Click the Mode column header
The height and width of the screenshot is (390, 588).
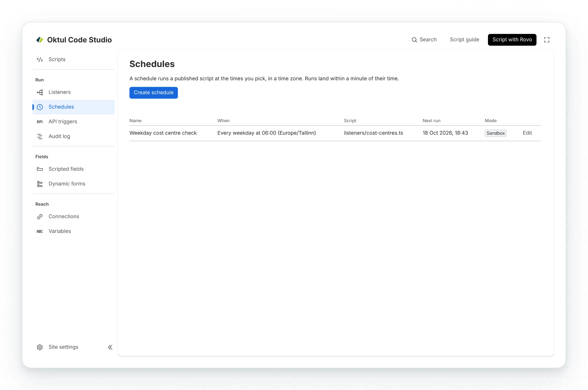pos(491,121)
